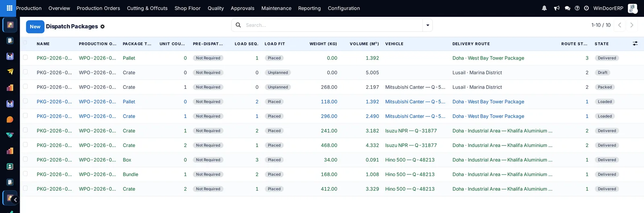Open notifications bell icon
This screenshot has height=213, width=644.
coord(544,8)
